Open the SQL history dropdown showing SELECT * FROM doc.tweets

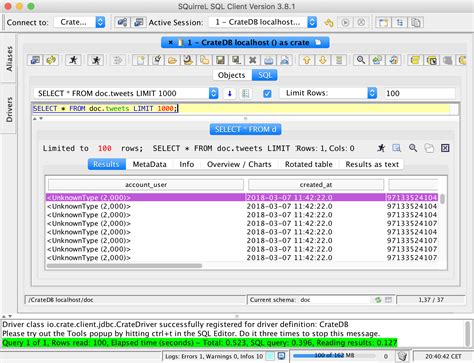click(x=126, y=93)
